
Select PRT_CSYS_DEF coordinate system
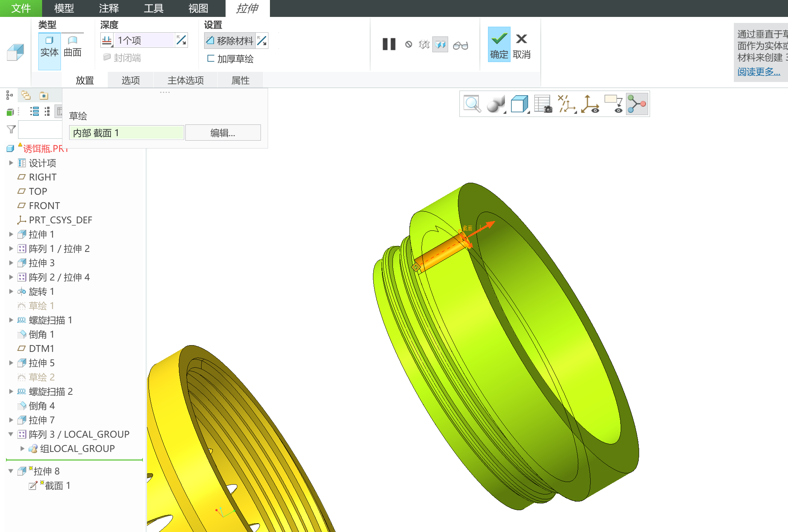[x=55, y=220]
